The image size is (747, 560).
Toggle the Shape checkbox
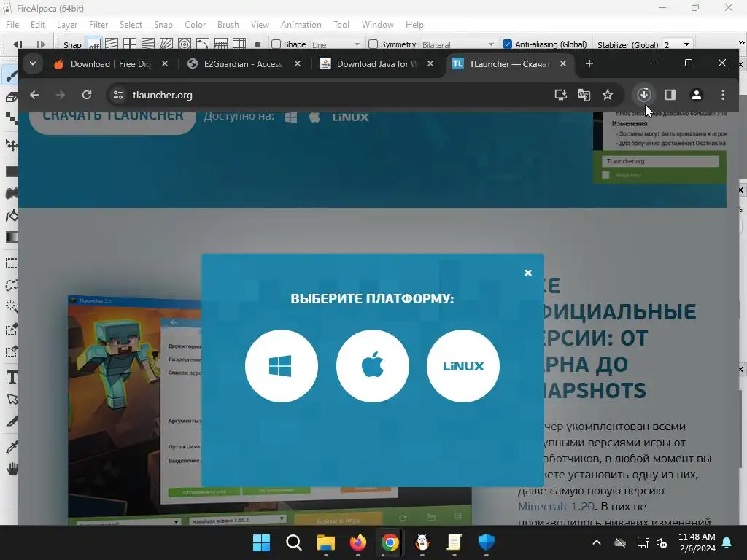[x=276, y=44]
